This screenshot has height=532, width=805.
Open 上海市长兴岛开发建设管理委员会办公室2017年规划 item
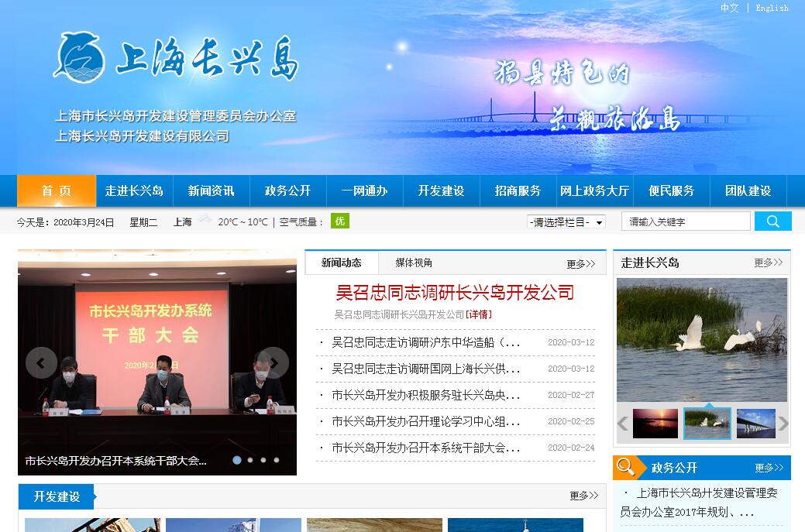tap(699, 503)
